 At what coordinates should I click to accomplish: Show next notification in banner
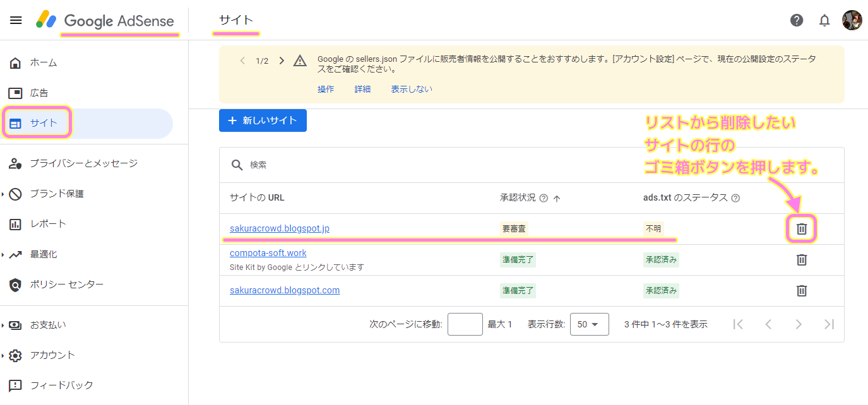[282, 61]
